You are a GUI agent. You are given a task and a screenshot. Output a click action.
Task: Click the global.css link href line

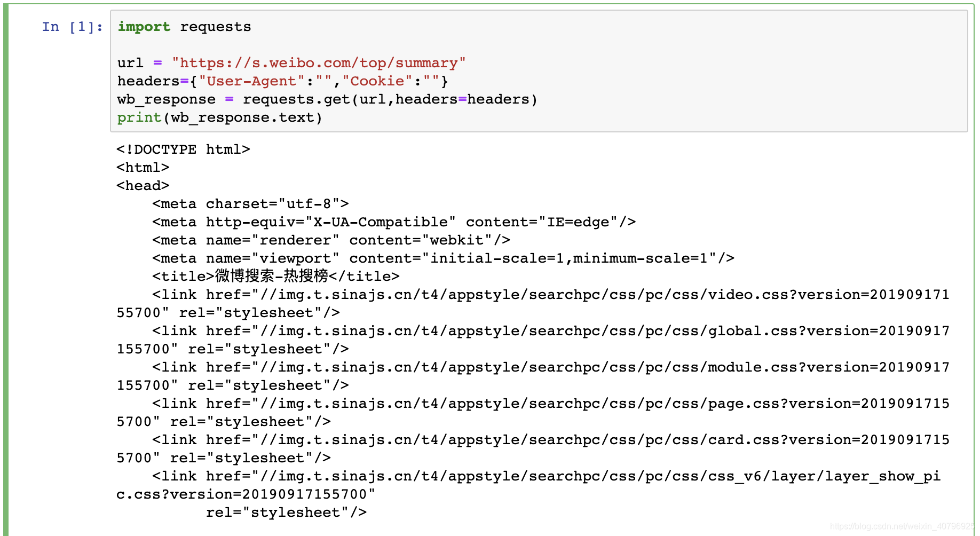click(551, 331)
